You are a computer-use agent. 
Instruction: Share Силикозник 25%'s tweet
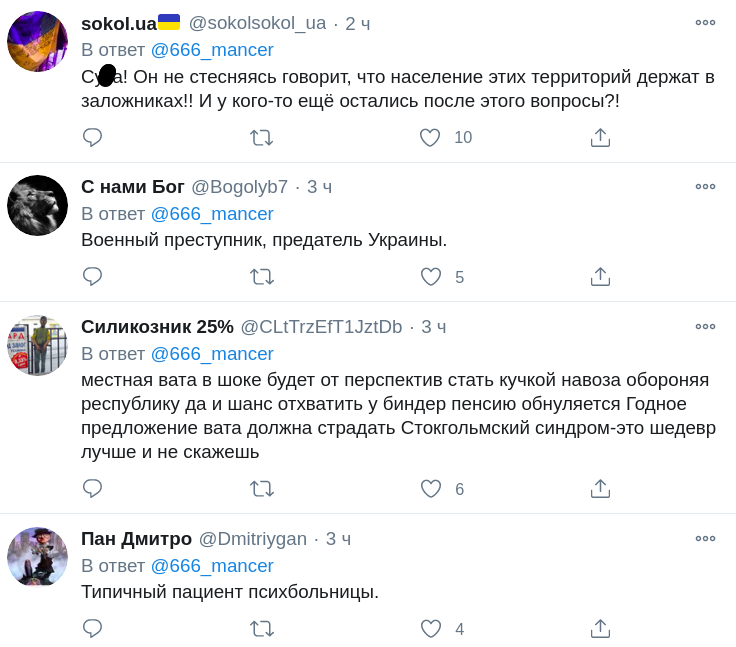(600, 489)
